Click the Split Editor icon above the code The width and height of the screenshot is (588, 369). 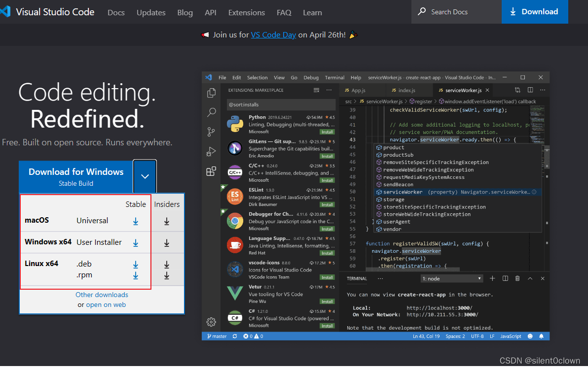tap(529, 90)
